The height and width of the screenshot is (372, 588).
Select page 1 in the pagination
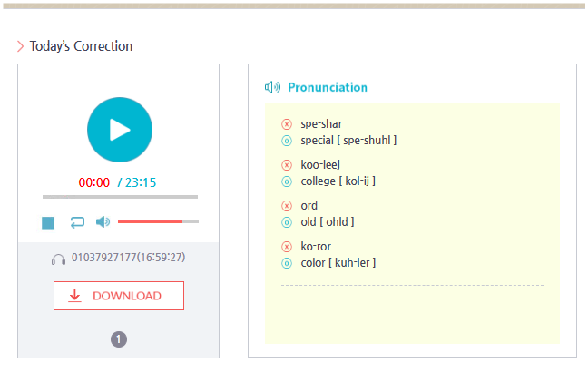click(119, 339)
